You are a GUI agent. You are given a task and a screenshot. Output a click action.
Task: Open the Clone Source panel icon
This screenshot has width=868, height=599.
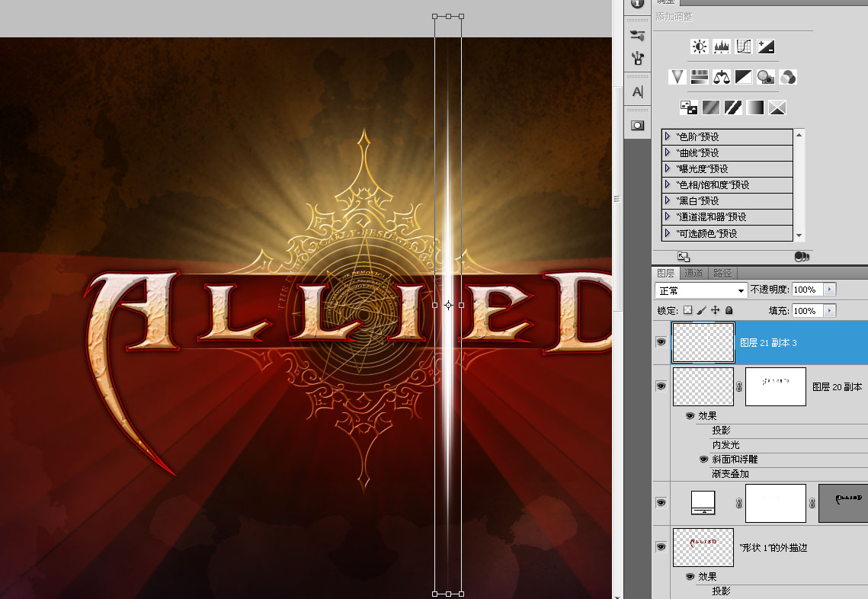(x=638, y=58)
